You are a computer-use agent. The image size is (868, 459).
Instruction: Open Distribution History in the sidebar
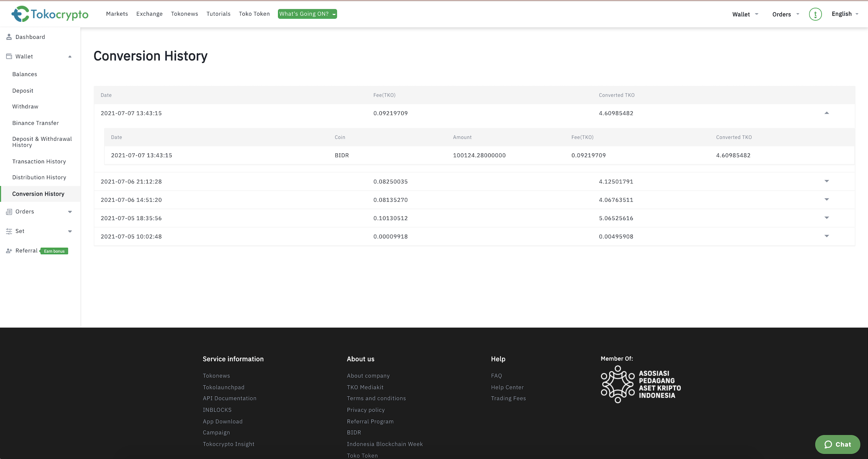[39, 178]
